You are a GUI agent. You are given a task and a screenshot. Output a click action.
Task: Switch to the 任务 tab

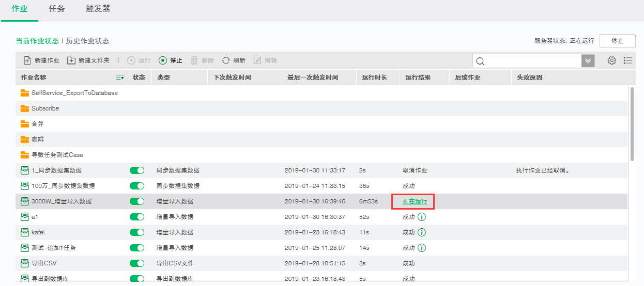57,9
